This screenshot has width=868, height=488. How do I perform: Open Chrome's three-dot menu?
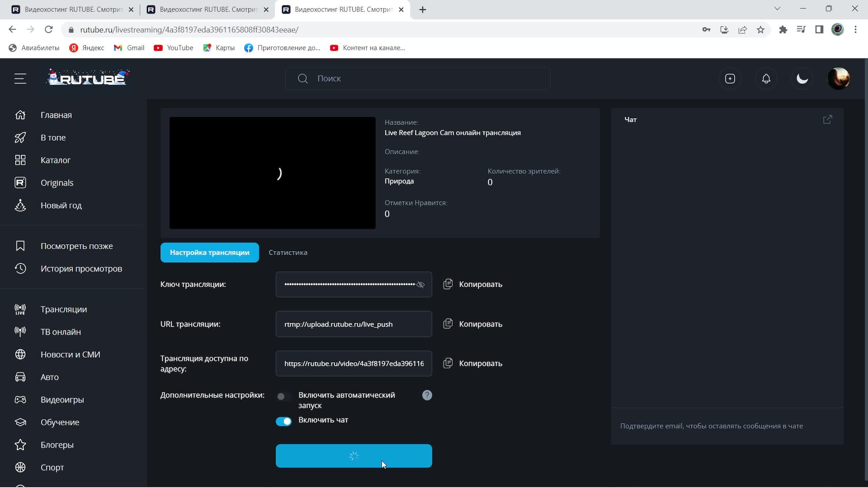(x=855, y=30)
